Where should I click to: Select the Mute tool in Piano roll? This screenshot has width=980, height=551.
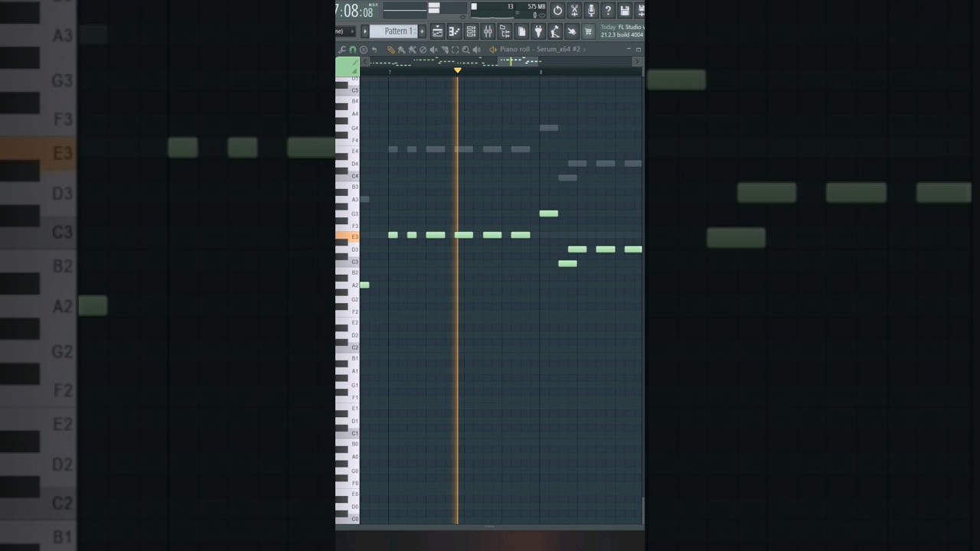click(433, 50)
